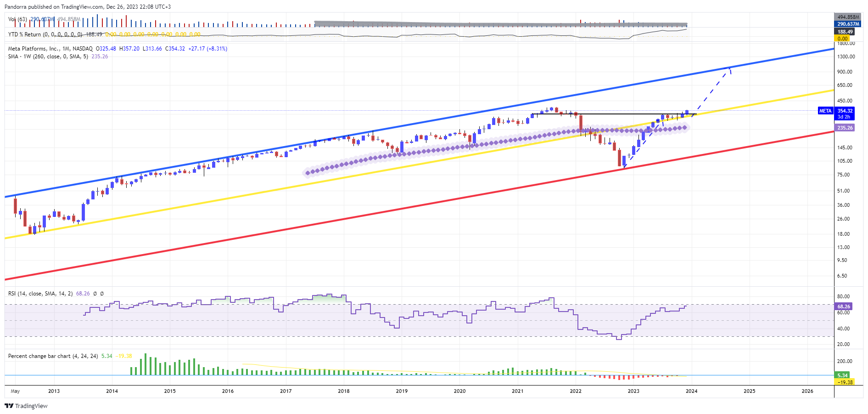Click 2016 on the time axis
The width and height of the screenshot is (868, 414).
point(228,391)
